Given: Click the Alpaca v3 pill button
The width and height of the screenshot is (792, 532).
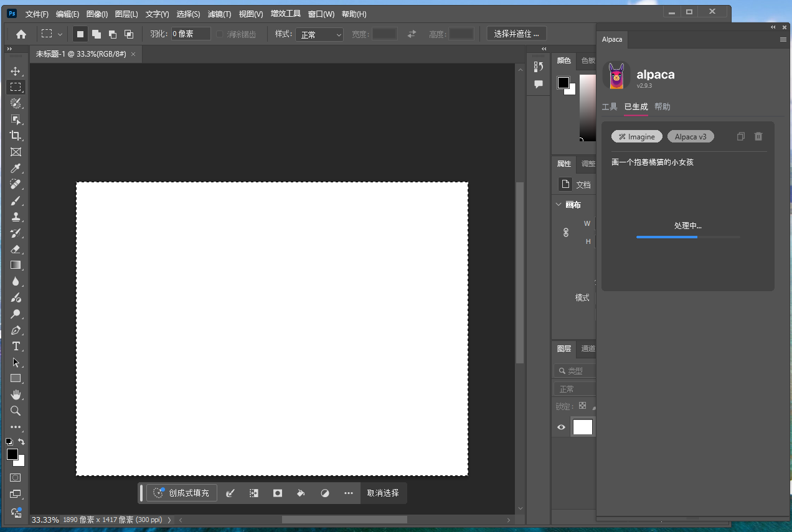Looking at the screenshot, I should pos(691,136).
